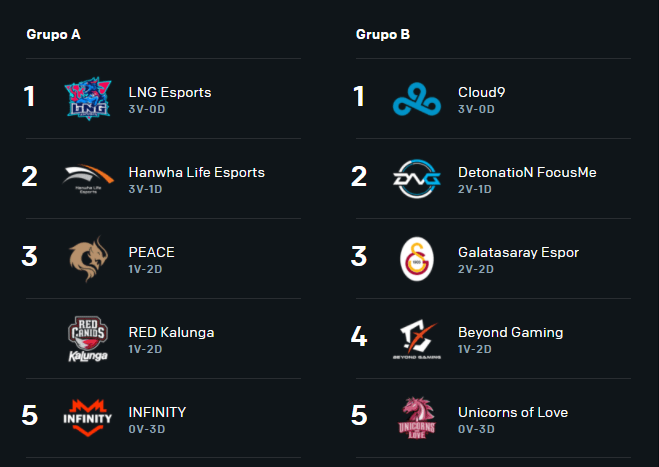Select the Hanwha Life Esports name

pos(196,172)
